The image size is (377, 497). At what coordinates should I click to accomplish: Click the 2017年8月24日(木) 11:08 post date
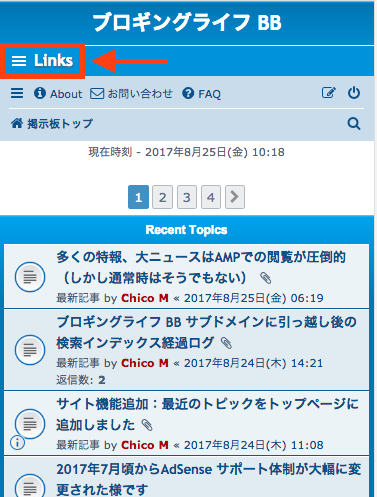pos(254,445)
